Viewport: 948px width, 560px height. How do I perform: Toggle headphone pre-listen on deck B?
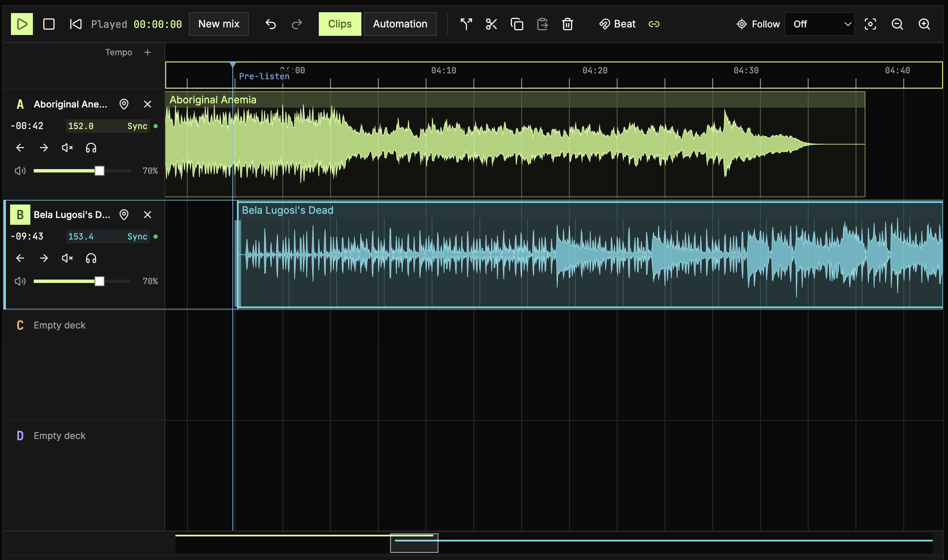[x=91, y=258]
